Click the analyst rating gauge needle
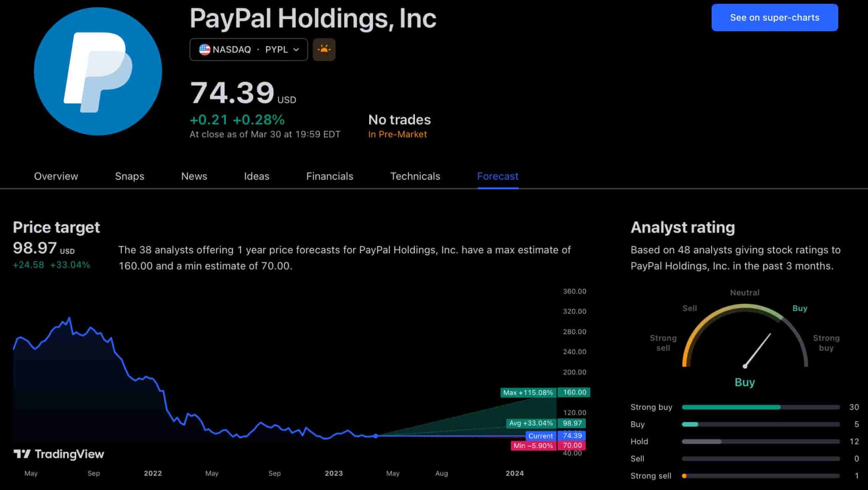The height and width of the screenshot is (490, 868). click(x=758, y=350)
